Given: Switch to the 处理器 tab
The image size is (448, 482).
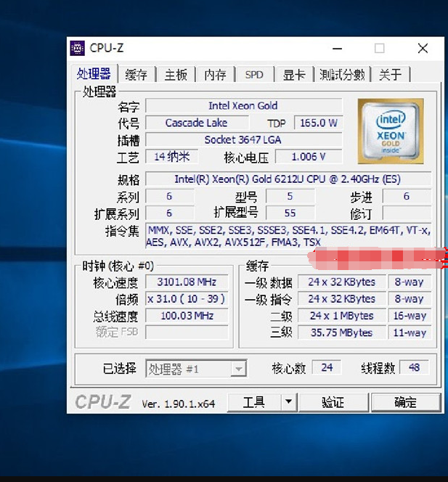Looking at the screenshot, I should [94, 74].
